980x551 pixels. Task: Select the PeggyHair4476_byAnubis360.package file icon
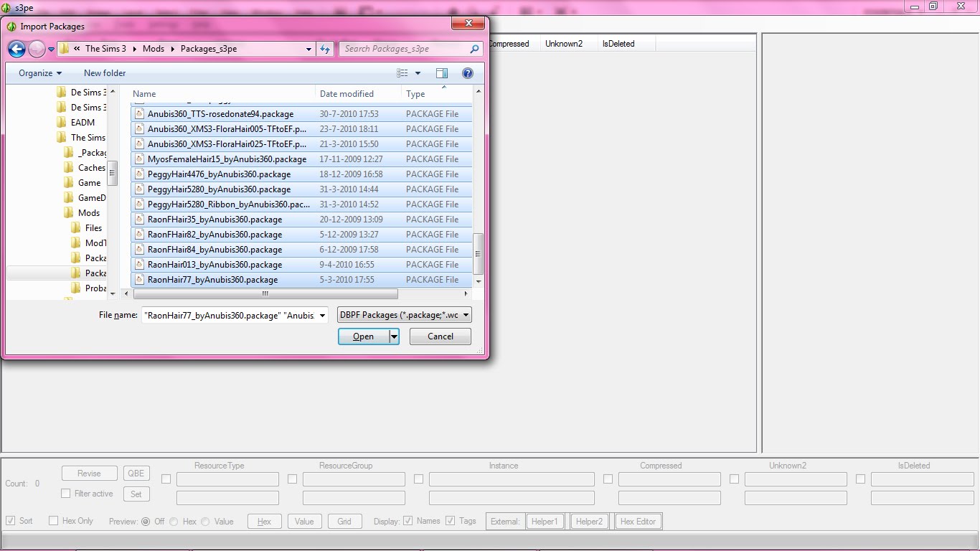click(x=138, y=174)
